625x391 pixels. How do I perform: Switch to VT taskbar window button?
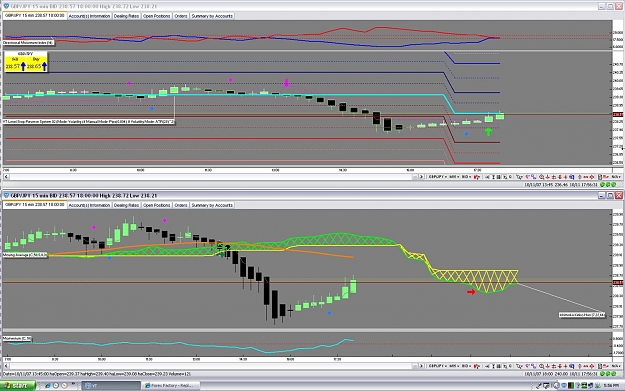(111, 385)
